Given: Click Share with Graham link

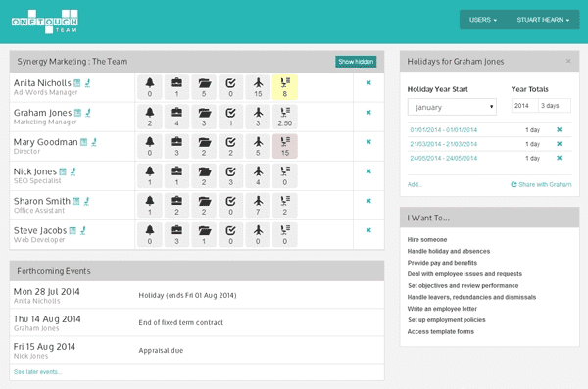Looking at the screenshot, I should pyautogui.click(x=541, y=184).
